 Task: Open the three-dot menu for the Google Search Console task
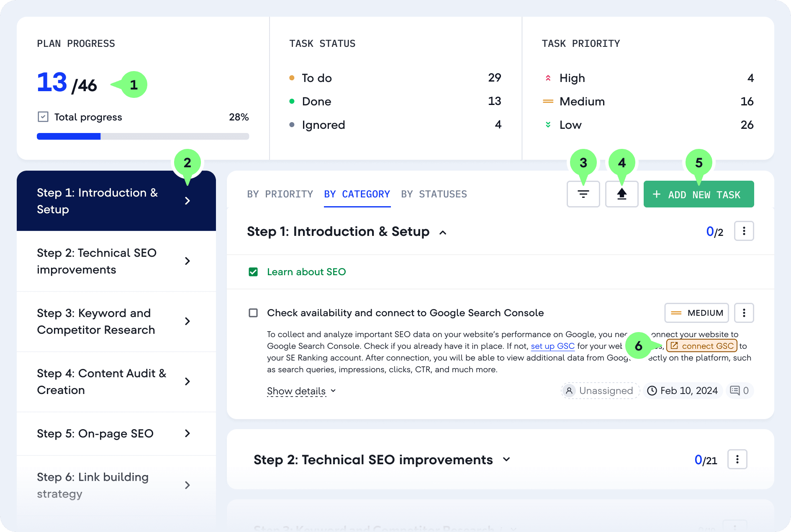(x=744, y=313)
